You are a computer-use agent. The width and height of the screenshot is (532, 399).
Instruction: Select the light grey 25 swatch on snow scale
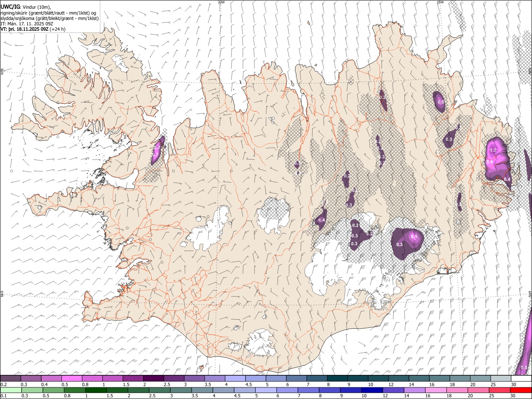click(x=501, y=379)
